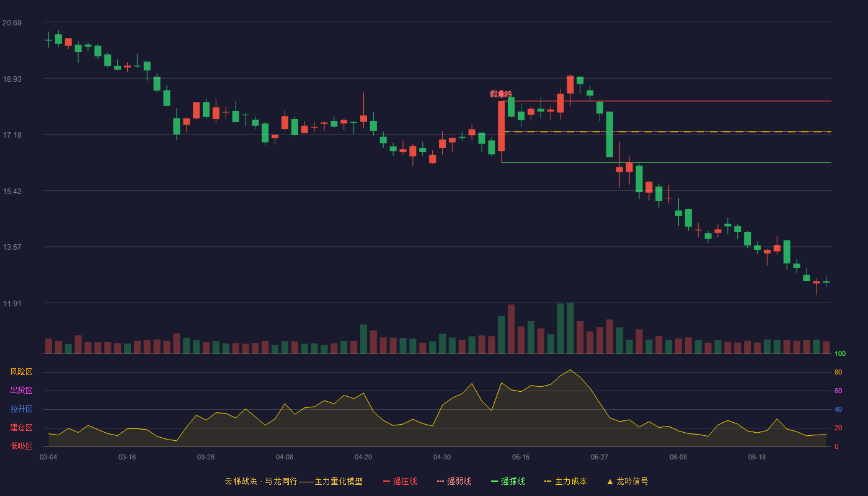Select the 云梯战法 主力量化模型 legend title
The height and width of the screenshot is (496, 868).
[x=294, y=481]
